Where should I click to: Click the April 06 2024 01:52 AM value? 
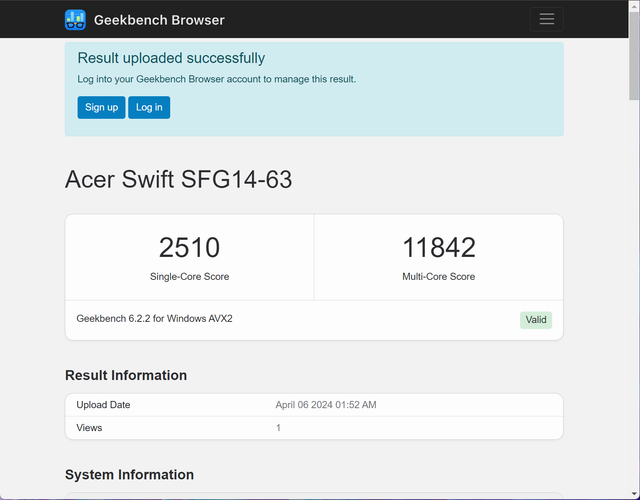tap(326, 404)
